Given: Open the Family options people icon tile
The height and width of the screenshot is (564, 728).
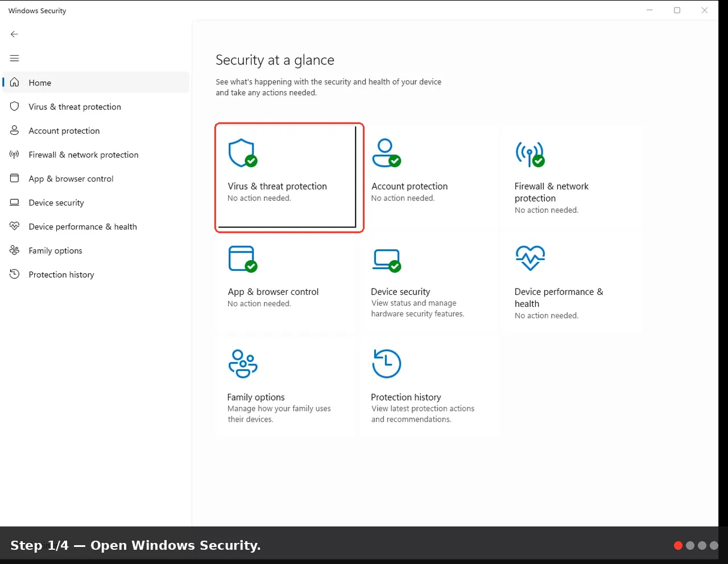Looking at the screenshot, I should (243, 364).
